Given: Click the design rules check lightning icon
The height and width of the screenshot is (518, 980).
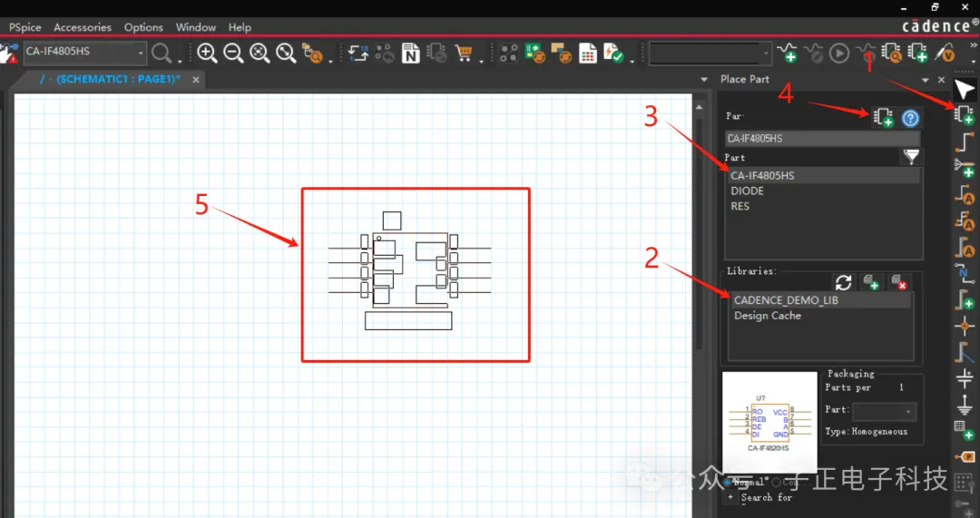Looking at the screenshot, I should (613, 54).
